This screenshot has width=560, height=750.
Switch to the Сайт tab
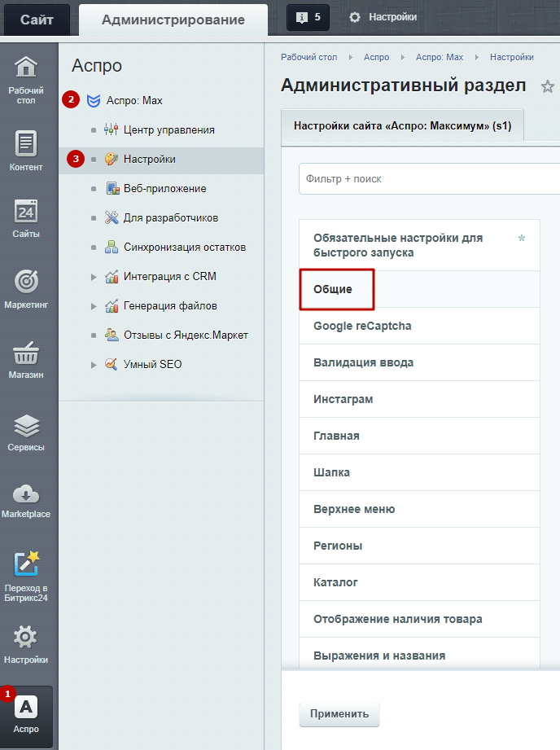coord(37,20)
